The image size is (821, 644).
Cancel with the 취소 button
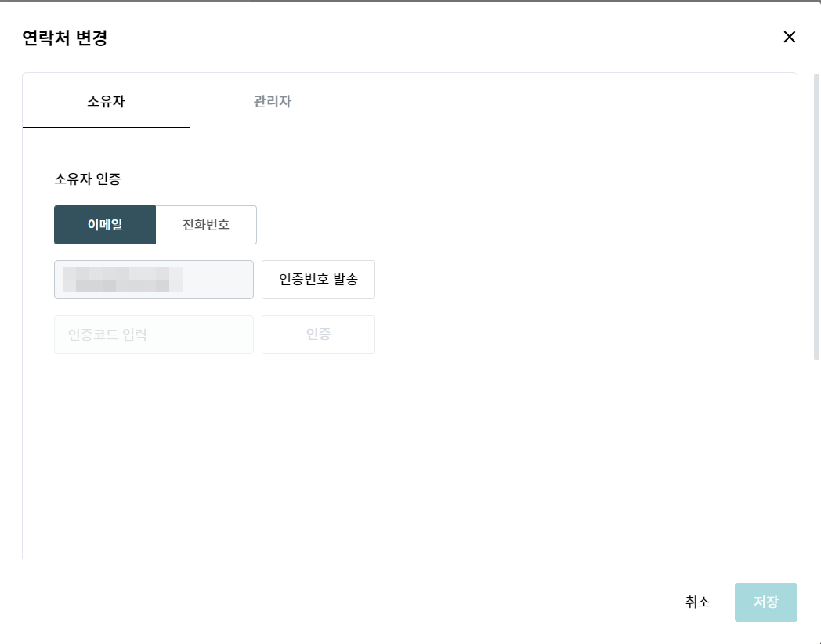697,602
